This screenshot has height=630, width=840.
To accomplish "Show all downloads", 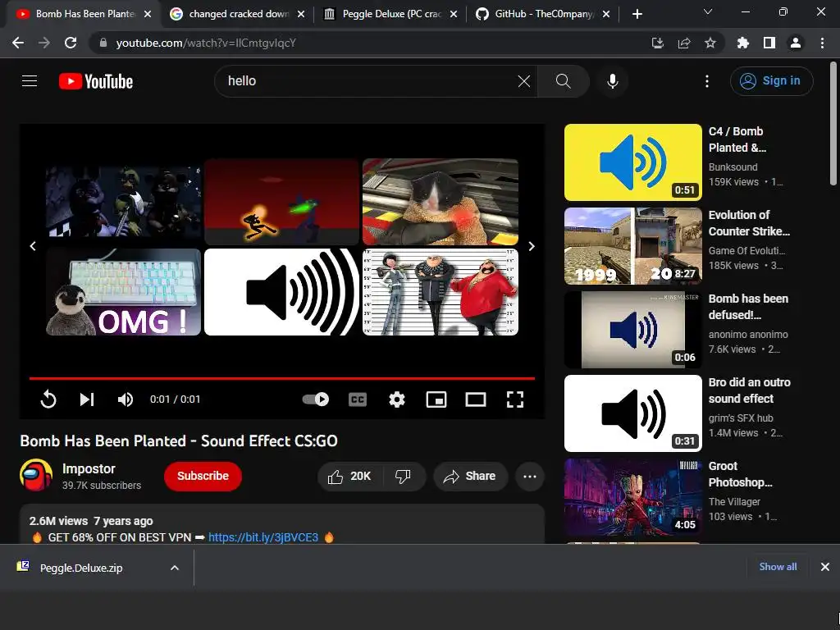I will (x=778, y=567).
